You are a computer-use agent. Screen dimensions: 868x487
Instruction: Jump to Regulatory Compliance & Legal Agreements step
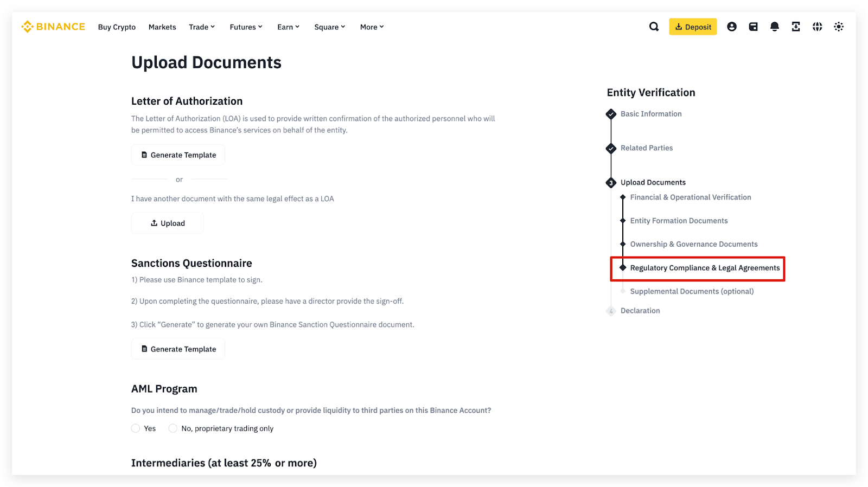704,268
